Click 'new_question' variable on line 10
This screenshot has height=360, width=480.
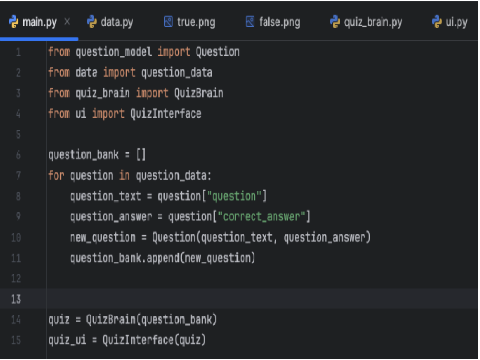pos(103,237)
